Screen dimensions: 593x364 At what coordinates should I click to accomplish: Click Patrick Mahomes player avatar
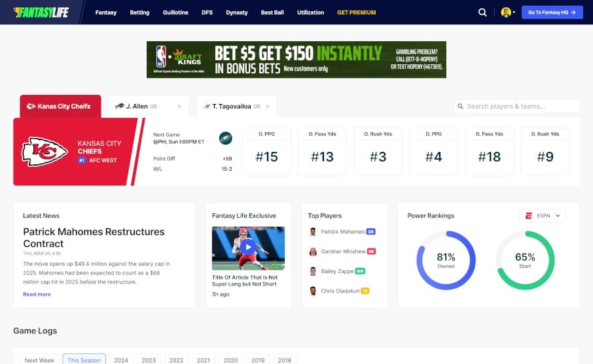[313, 232]
